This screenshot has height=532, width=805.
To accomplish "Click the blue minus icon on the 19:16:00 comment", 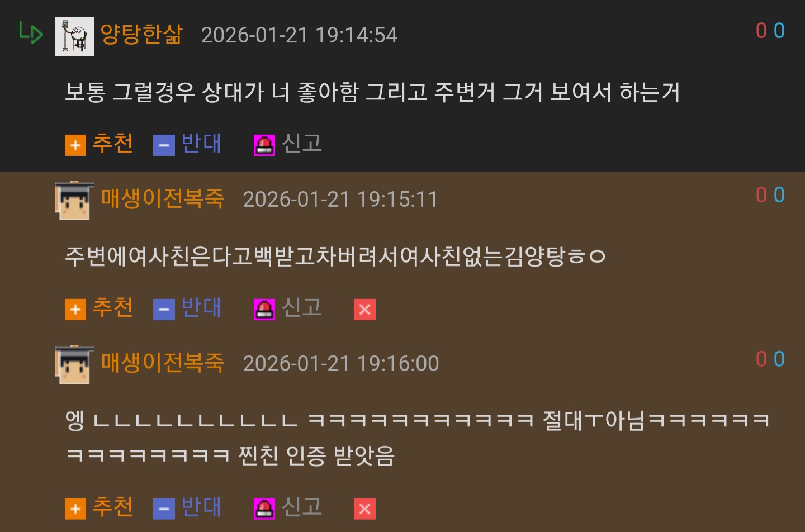I will pyautogui.click(x=164, y=509).
